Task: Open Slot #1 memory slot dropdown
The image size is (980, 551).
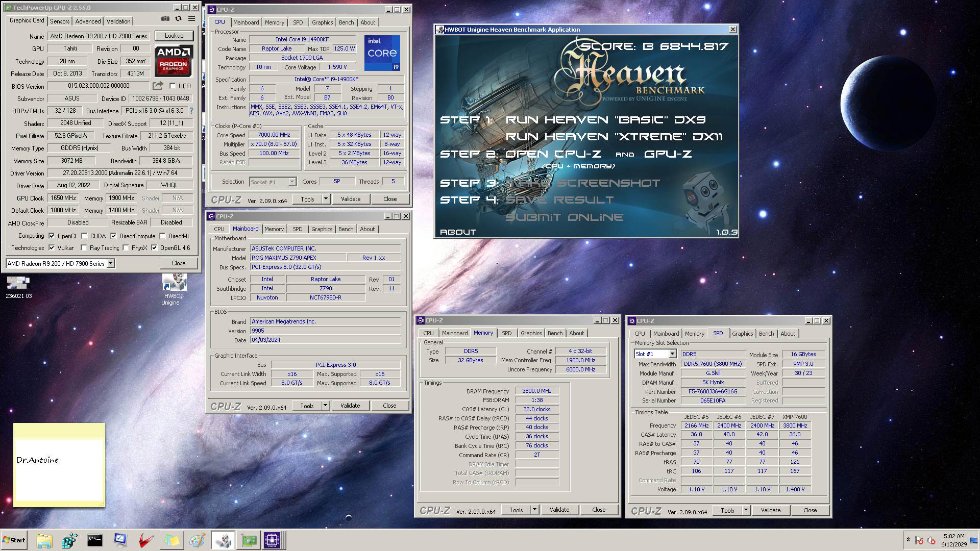Action: click(672, 354)
